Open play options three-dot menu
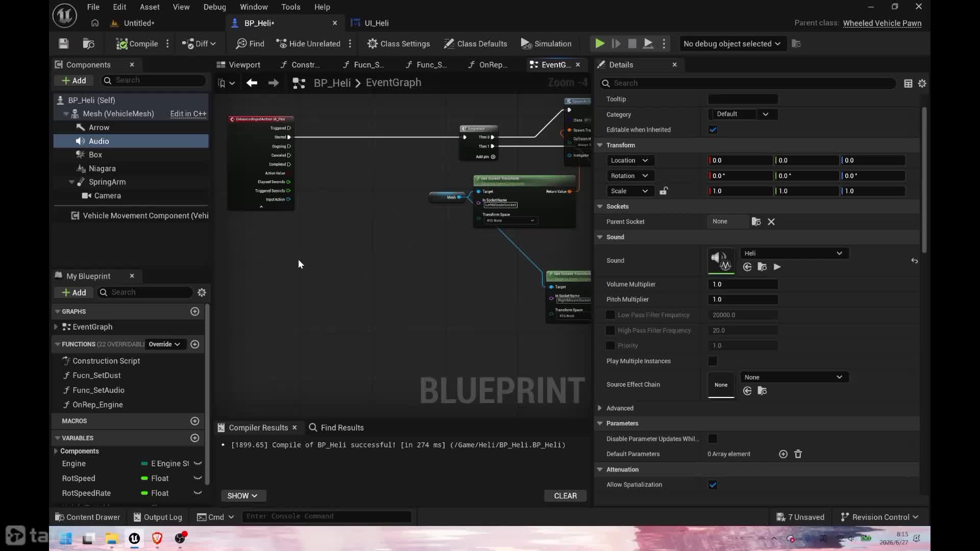This screenshot has height=551, width=980. point(664,44)
